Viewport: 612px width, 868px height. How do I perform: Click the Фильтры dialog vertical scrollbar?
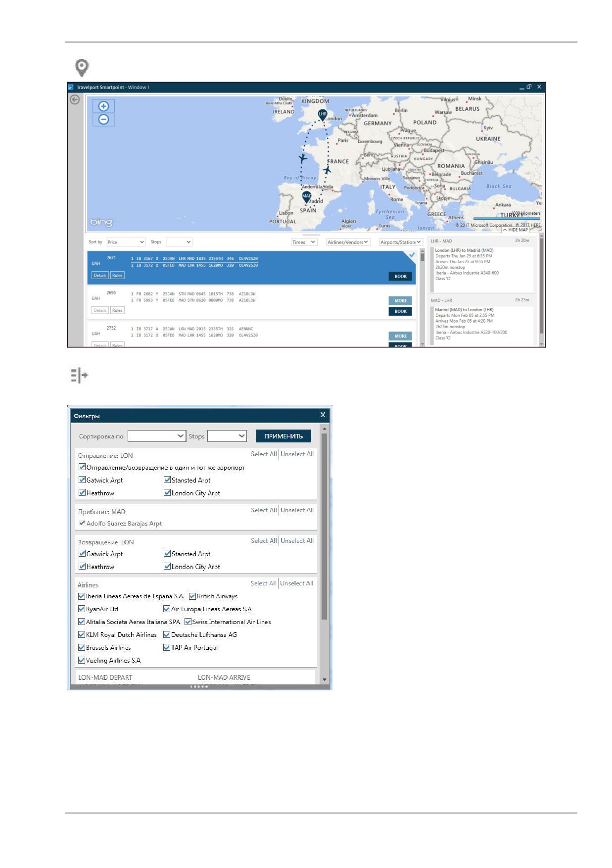(325, 527)
